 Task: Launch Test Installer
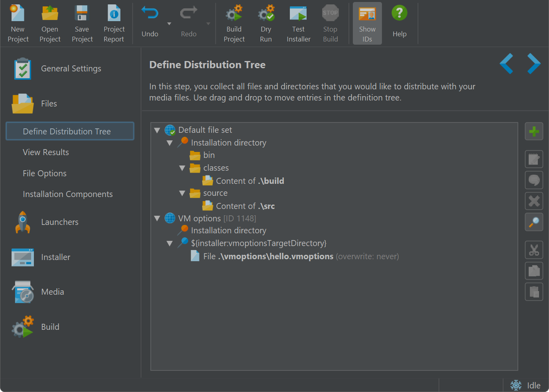[x=298, y=24]
